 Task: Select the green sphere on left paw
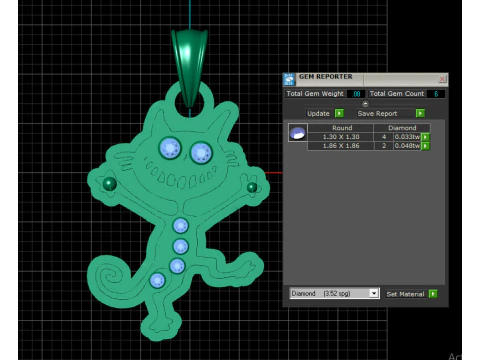pyautogui.click(x=109, y=184)
